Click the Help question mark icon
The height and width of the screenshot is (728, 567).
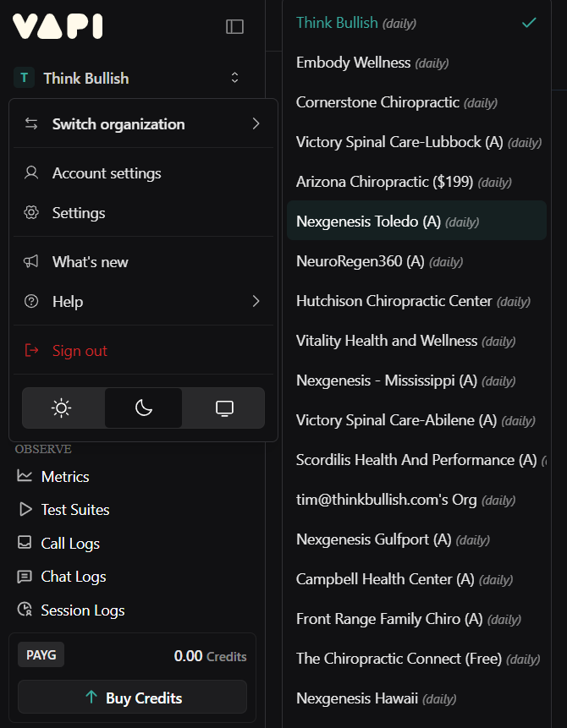pos(31,301)
